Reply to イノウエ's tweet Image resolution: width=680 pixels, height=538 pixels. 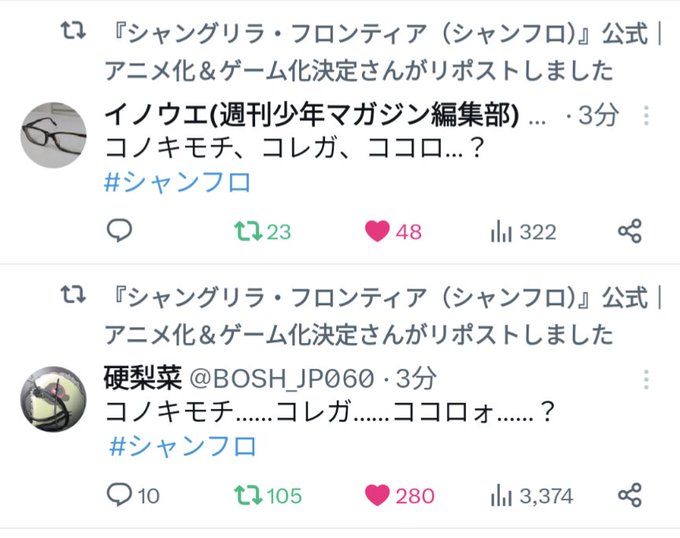click(119, 232)
